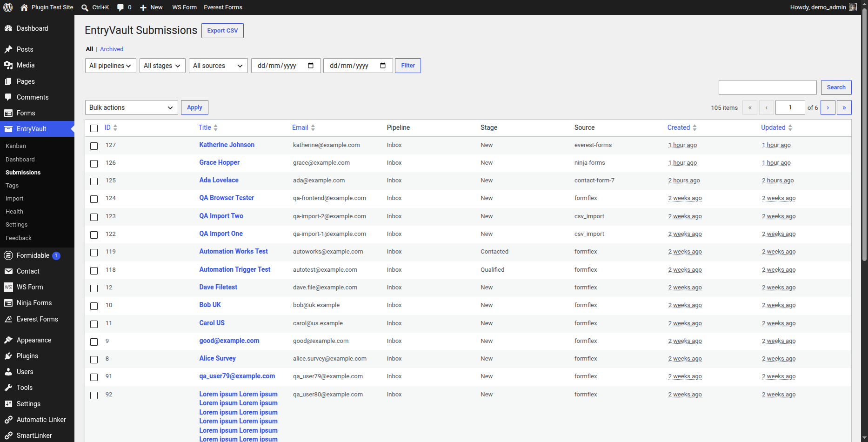Click the Media icon in sidebar
The width and height of the screenshot is (868, 442).
tap(8, 65)
